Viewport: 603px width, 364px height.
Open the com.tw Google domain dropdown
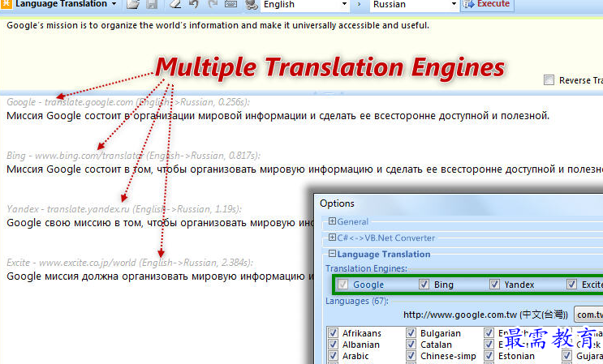[588, 315]
